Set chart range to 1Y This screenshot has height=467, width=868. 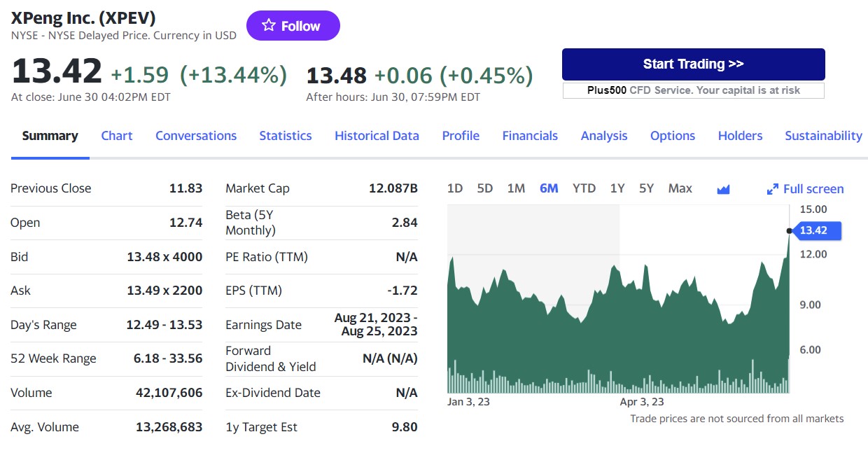(617, 188)
